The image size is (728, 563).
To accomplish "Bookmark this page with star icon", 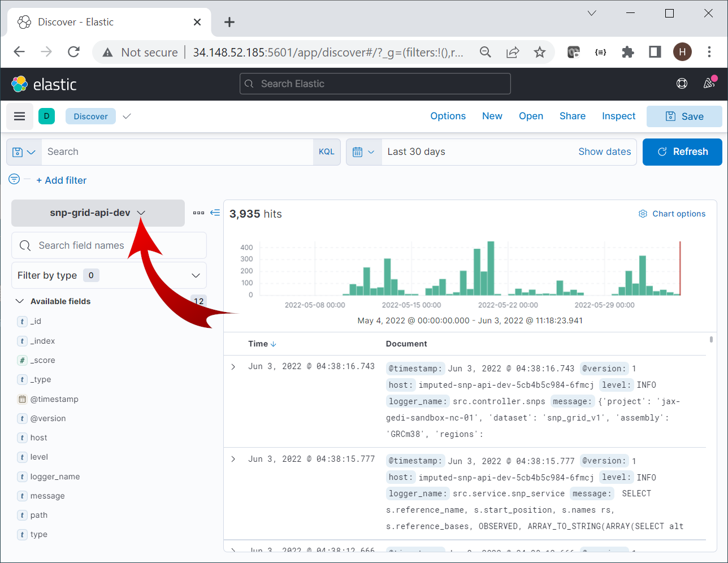I will 540,52.
